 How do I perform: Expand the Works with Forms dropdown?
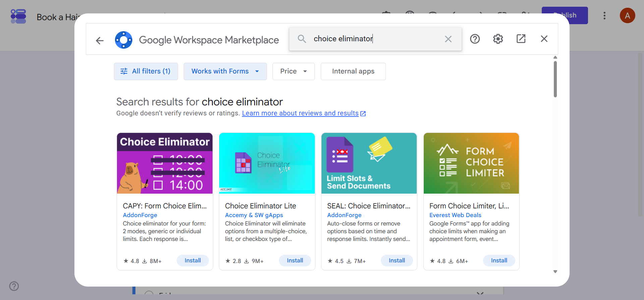(225, 71)
